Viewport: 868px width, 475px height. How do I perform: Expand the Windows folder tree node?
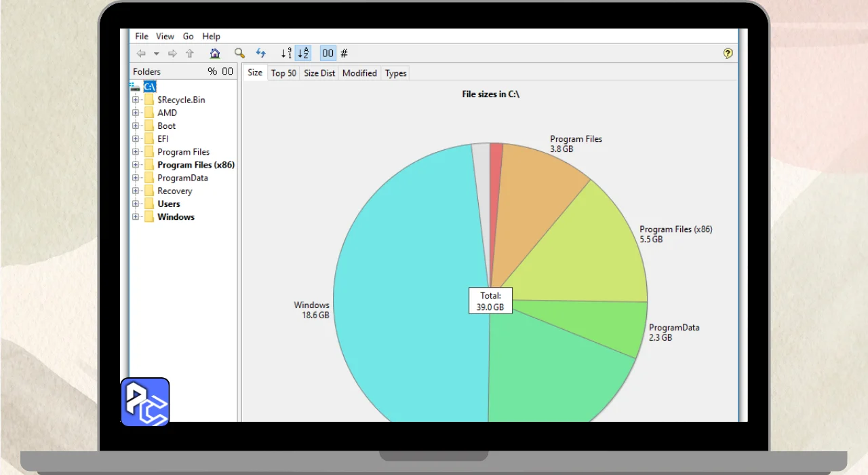click(136, 217)
